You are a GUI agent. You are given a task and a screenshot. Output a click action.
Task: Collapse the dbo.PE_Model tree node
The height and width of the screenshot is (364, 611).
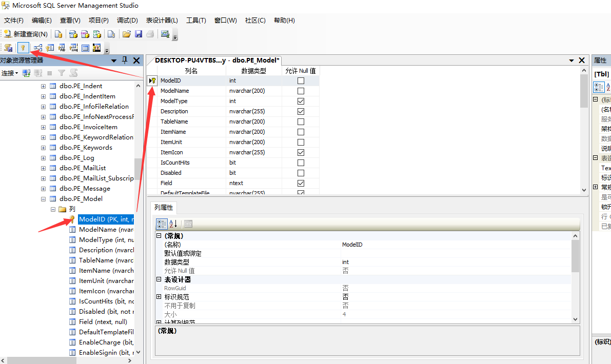coord(44,199)
